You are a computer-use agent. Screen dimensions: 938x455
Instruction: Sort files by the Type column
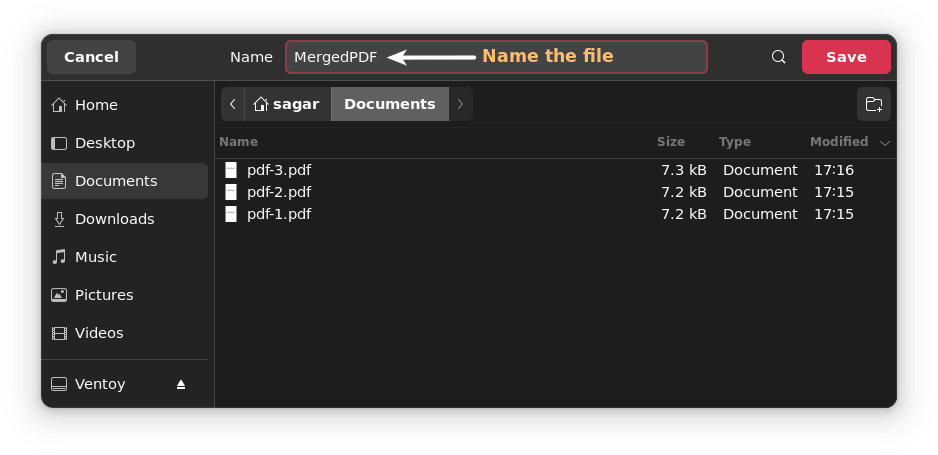734,142
